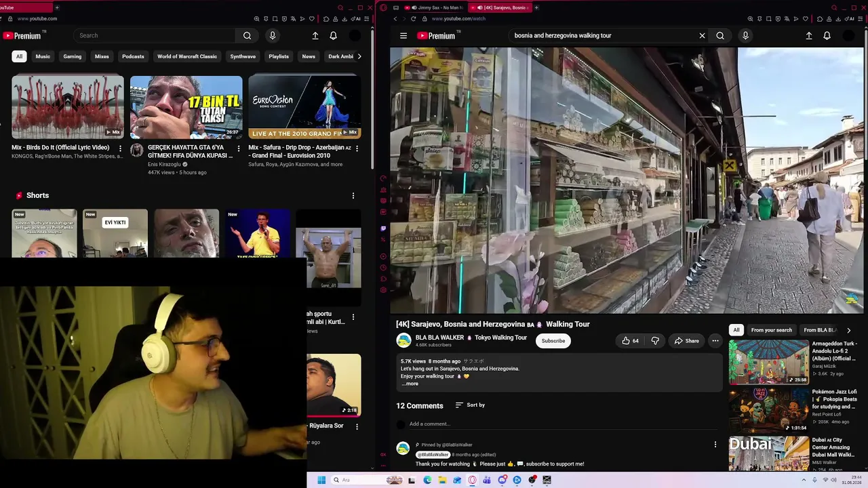The height and width of the screenshot is (488, 868).
Task: Open options for 'Mix - Birds Do It' video
Action: (120, 148)
